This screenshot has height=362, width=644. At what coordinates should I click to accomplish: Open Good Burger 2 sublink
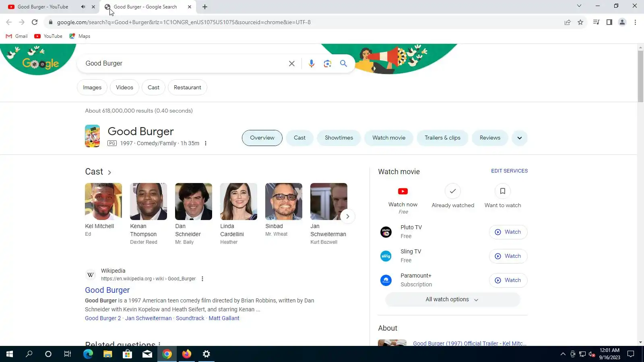pyautogui.click(x=103, y=318)
